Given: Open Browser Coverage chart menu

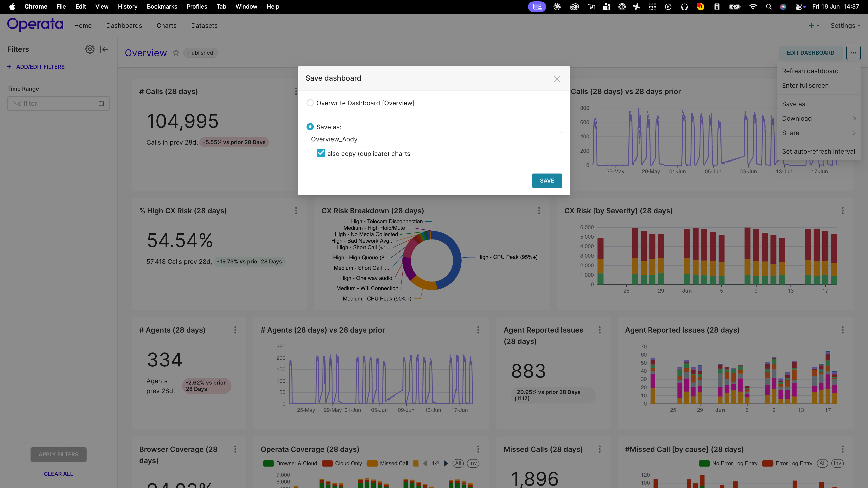Looking at the screenshot, I should pyautogui.click(x=235, y=449).
